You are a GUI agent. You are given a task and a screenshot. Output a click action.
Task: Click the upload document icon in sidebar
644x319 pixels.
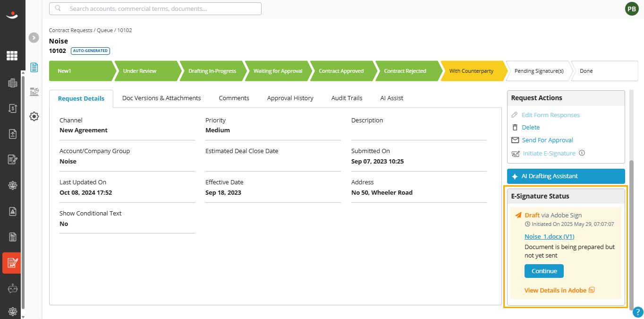tap(13, 134)
